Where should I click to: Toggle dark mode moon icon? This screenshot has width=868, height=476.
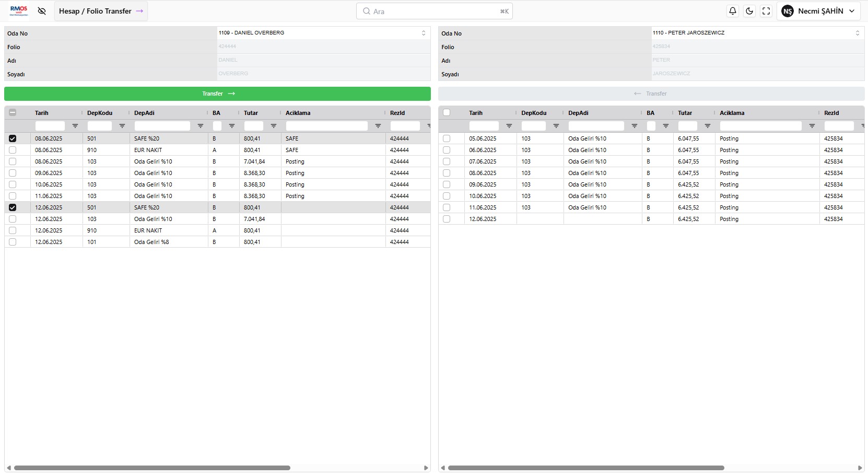click(749, 11)
